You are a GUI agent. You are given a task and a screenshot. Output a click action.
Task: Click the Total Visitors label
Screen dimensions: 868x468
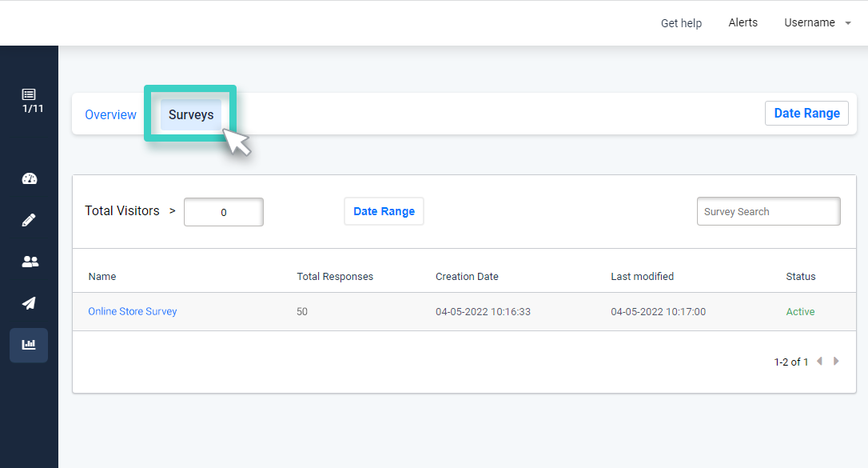click(121, 210)
